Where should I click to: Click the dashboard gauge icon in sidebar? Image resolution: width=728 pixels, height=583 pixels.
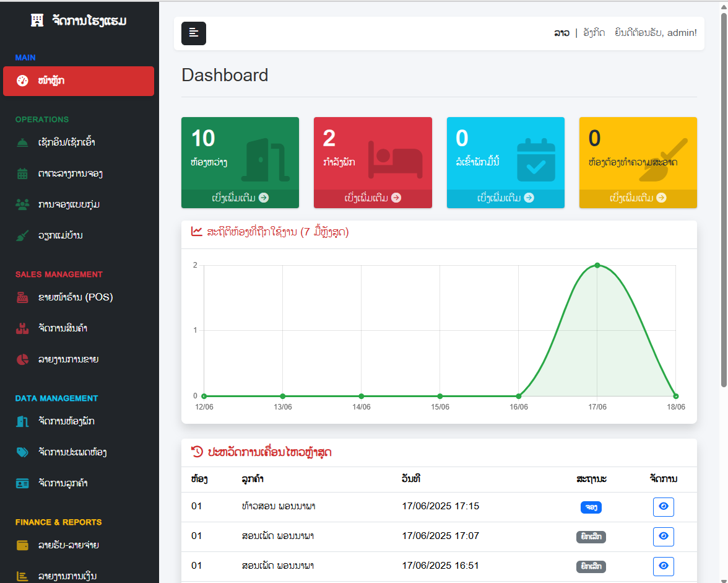pyautogui.click(x=22, y=81)
